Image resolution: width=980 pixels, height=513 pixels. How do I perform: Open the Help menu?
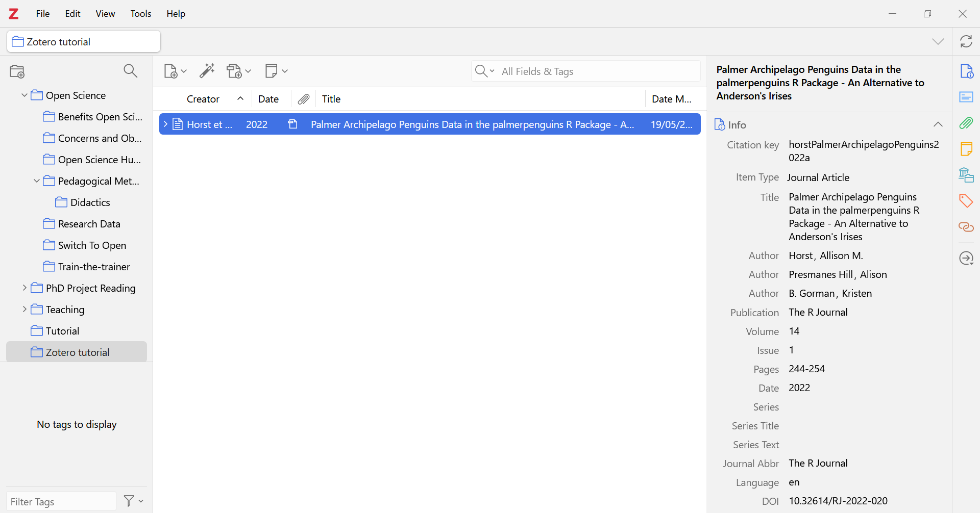coord(176,14)
